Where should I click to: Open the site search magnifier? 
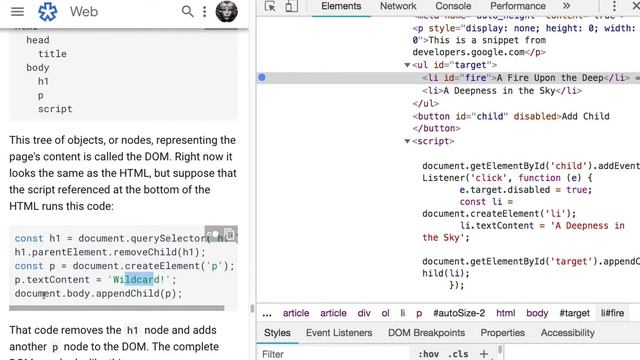click(x=187, y=11)
